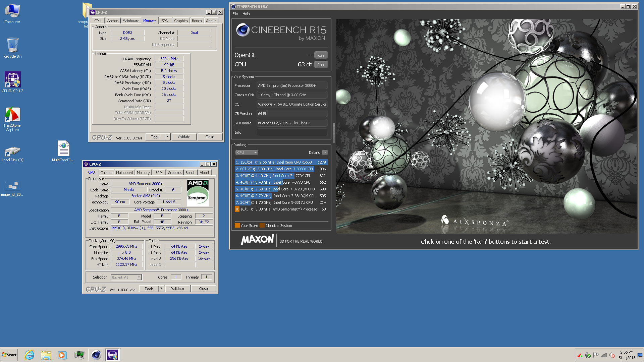
Task: Click the AMD Sempron logo in CPU-Z
Action: [198, 193]
